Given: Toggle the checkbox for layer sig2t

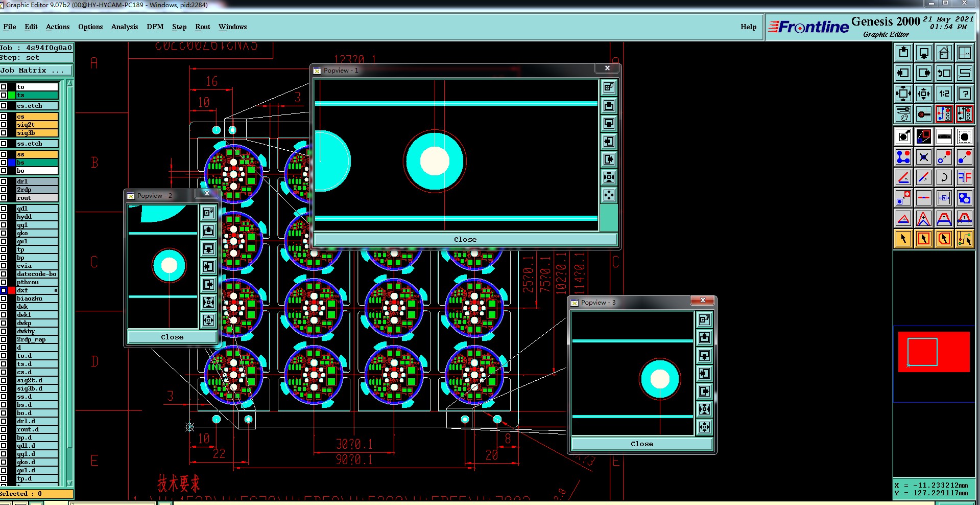Looking at the screenshot, I should click(x=4, y=125).
